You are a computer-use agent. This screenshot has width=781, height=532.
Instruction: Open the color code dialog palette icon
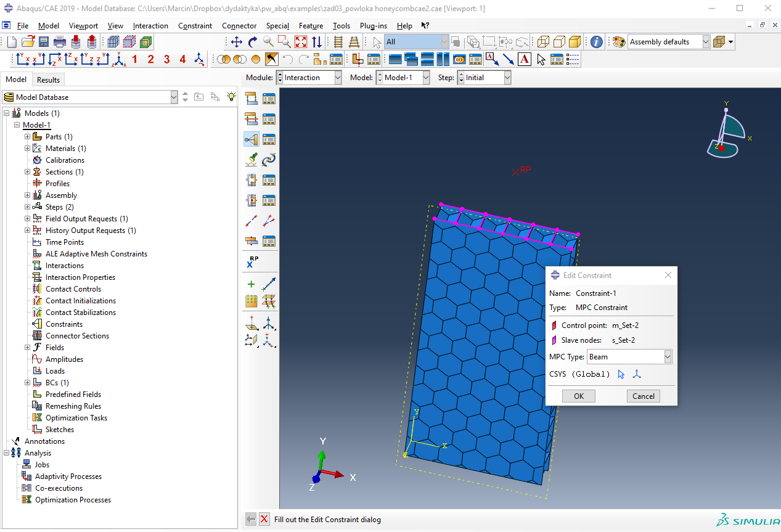click(x=618, y=42)
